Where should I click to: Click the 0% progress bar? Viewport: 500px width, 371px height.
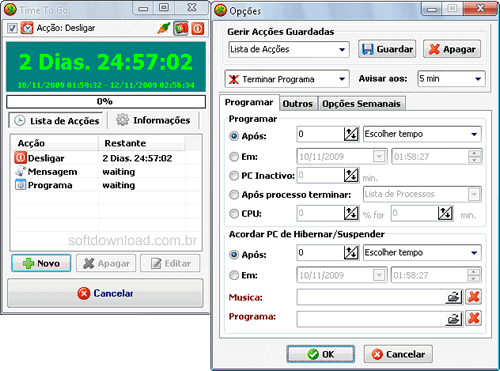(106, 101)
